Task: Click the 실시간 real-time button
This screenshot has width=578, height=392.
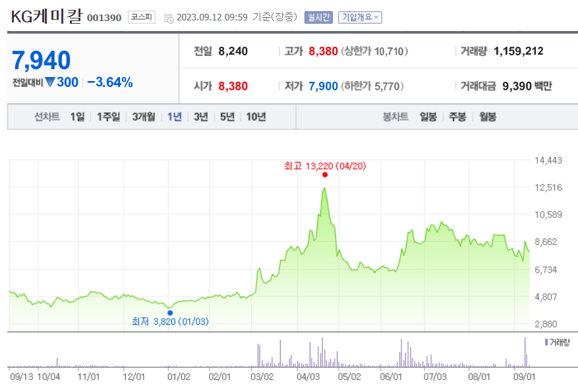Action: (x=318, y=17)
